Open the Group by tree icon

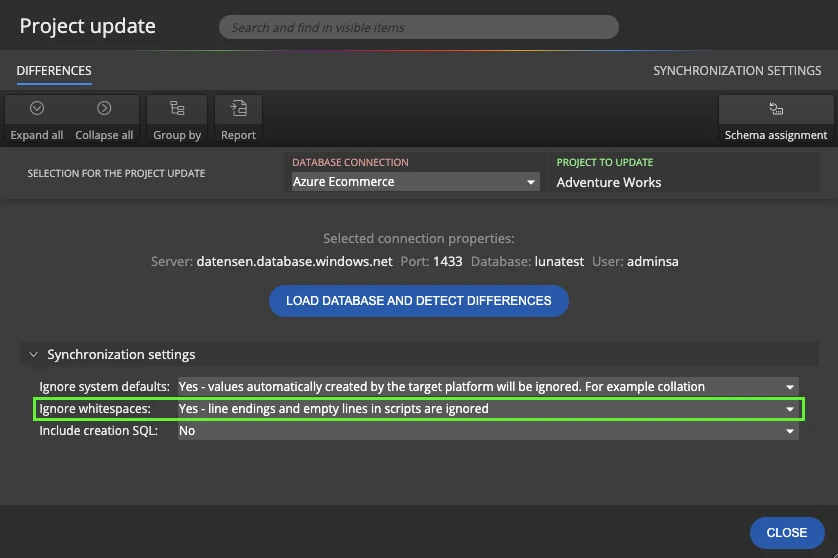click(x=177, y=108)
